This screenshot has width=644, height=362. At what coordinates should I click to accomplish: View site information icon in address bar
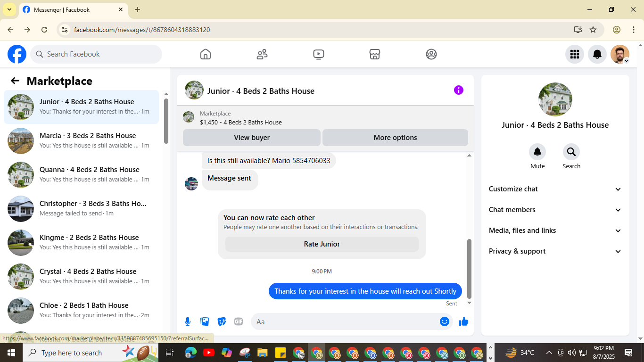pos(65,30)
